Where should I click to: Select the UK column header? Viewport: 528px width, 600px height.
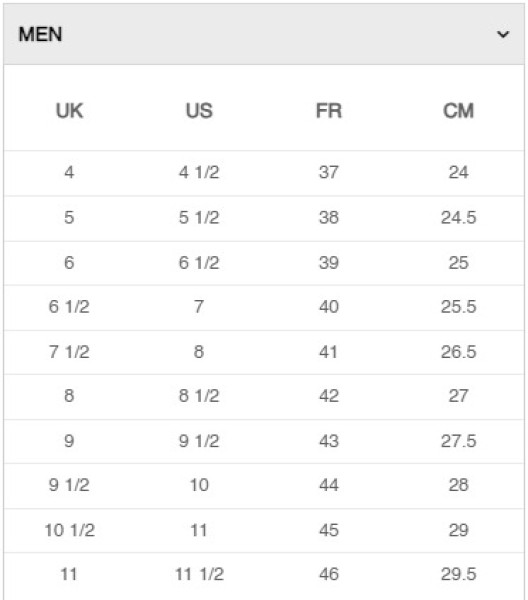pyautogui.click(x=69, y=111)
